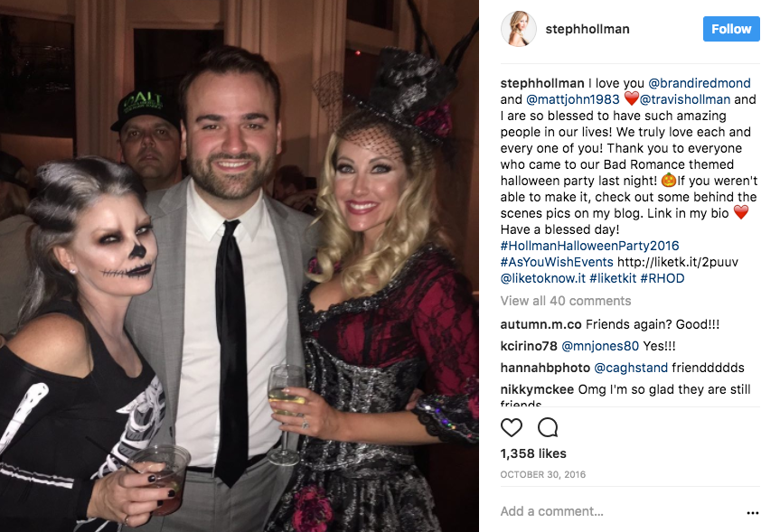The height and width of the screenshot is (532, 780).
Task: Open the stephhollman username in header
Action: tap(587, 29)
